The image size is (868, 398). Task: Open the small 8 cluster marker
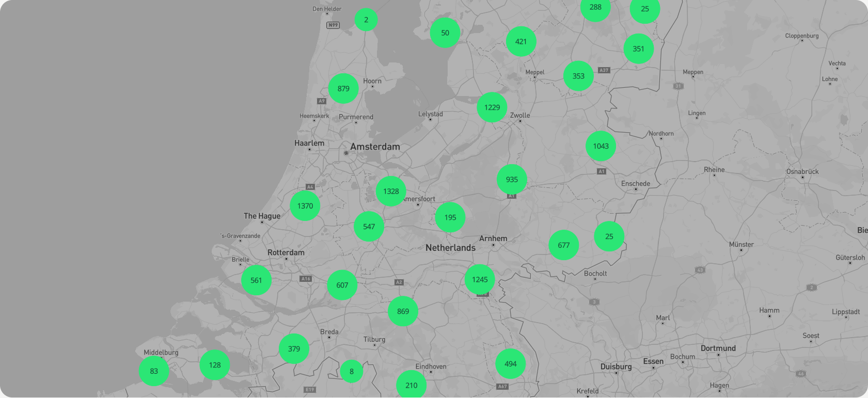coord(352,372)
